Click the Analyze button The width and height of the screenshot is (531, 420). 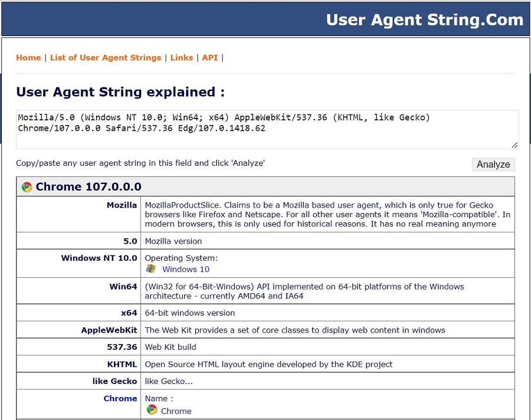tap(493, 164)
